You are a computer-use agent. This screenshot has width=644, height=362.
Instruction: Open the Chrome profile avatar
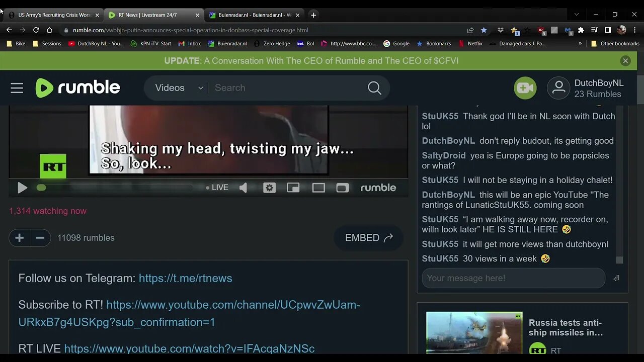tap(621, 30)
